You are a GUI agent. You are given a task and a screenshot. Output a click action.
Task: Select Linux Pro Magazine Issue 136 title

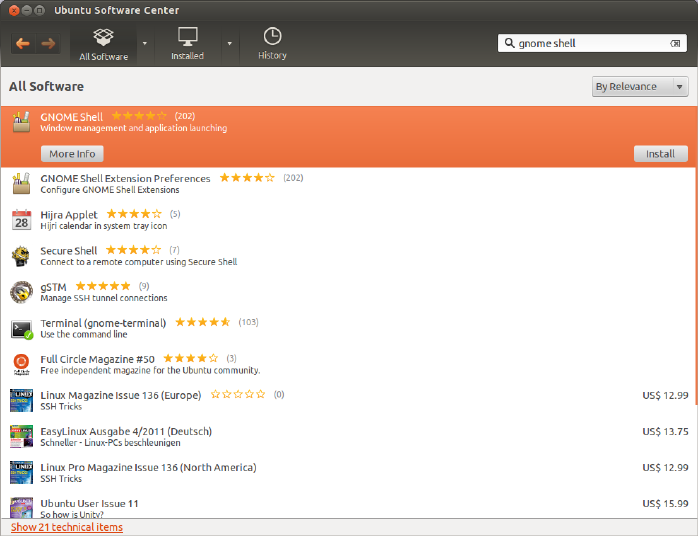point(148,467)
